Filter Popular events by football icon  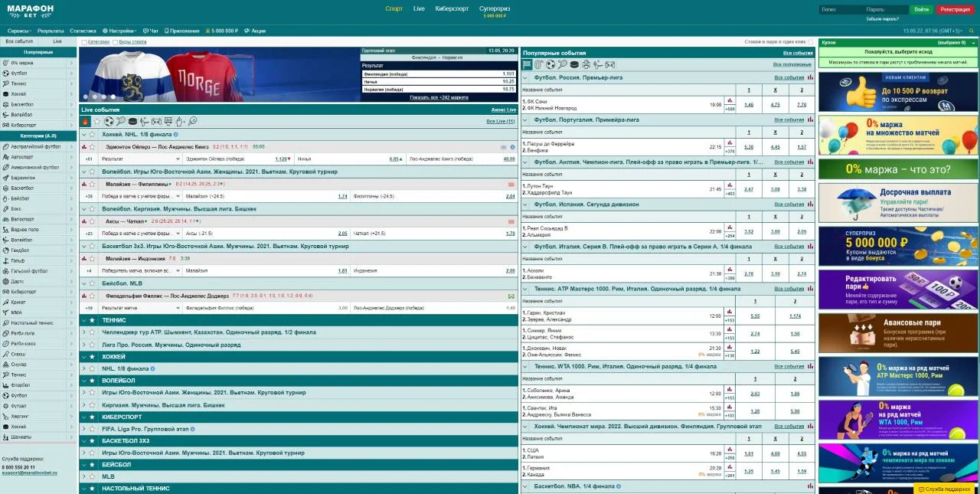point(550,64)
